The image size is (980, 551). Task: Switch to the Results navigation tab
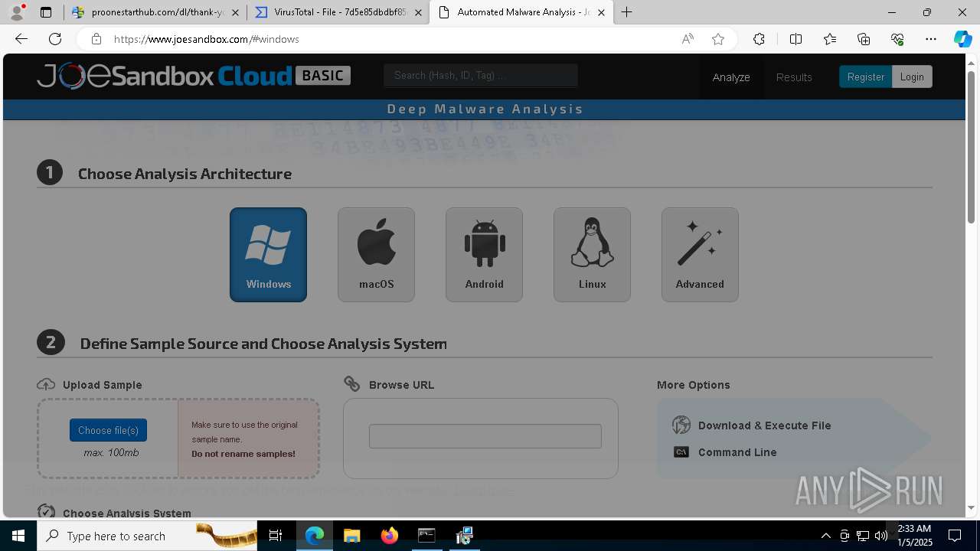[x=794, y=77]
